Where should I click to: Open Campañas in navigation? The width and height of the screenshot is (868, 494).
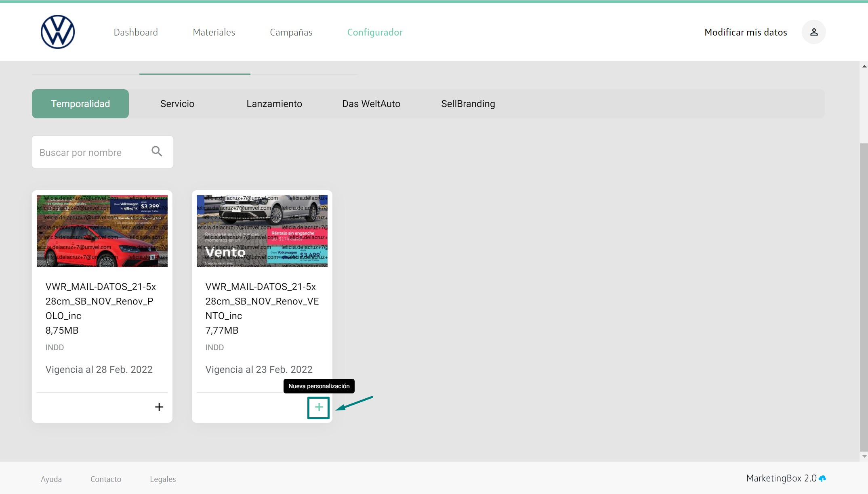(x=291, y=32)
